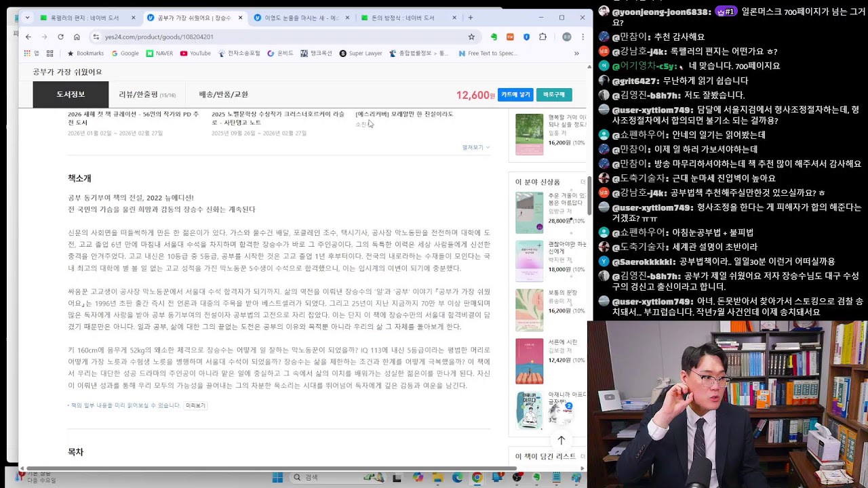
Task: Expand the 펼쳐보기 section
Action: [x=475, y=147]
